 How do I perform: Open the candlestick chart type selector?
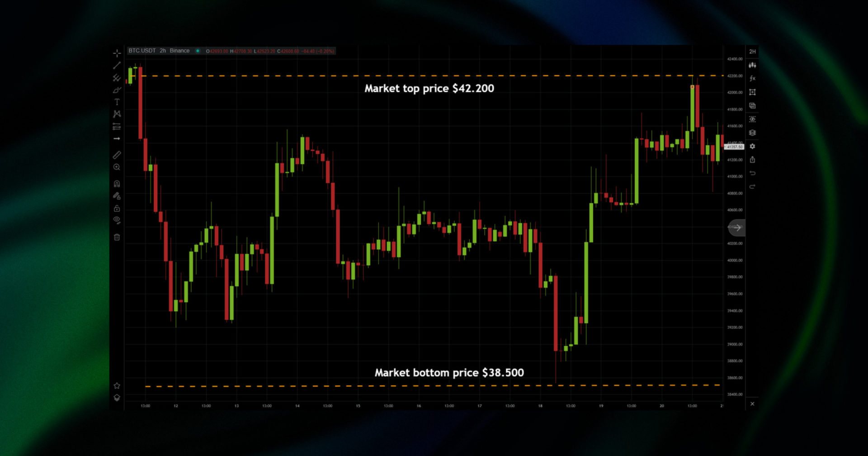point(752,65)
